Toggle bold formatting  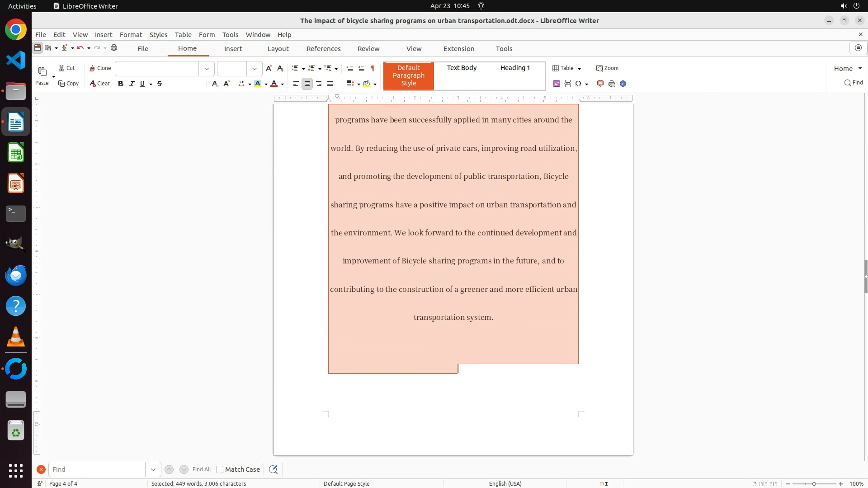tap(121, 84)
